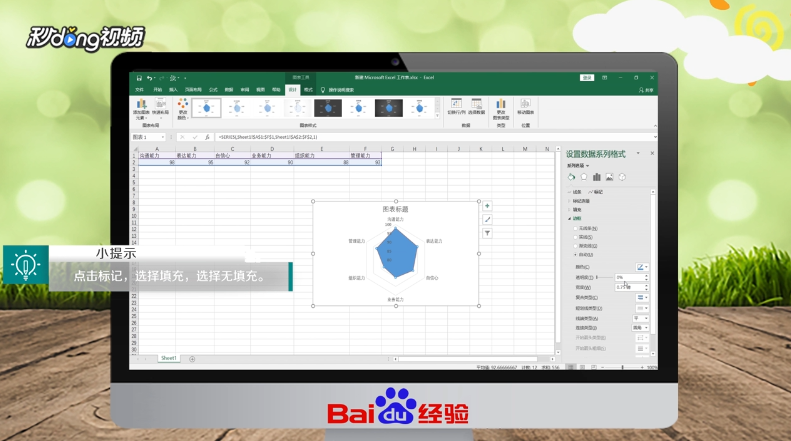Select 实线 (Solid line) radio option

[576, 237]
